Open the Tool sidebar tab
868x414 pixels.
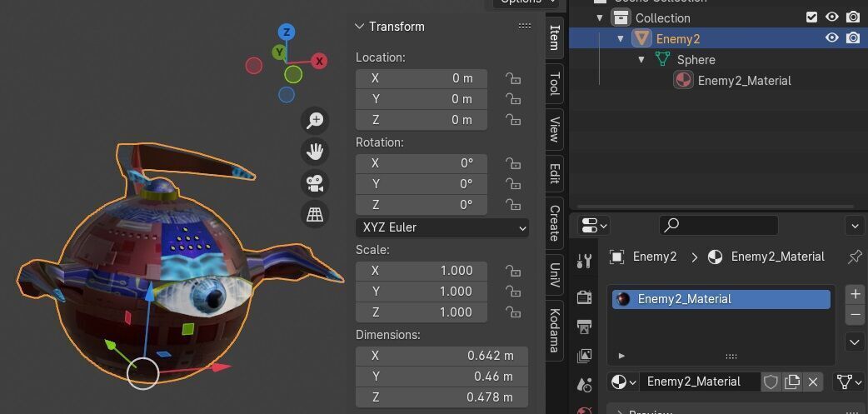(554, 83)
